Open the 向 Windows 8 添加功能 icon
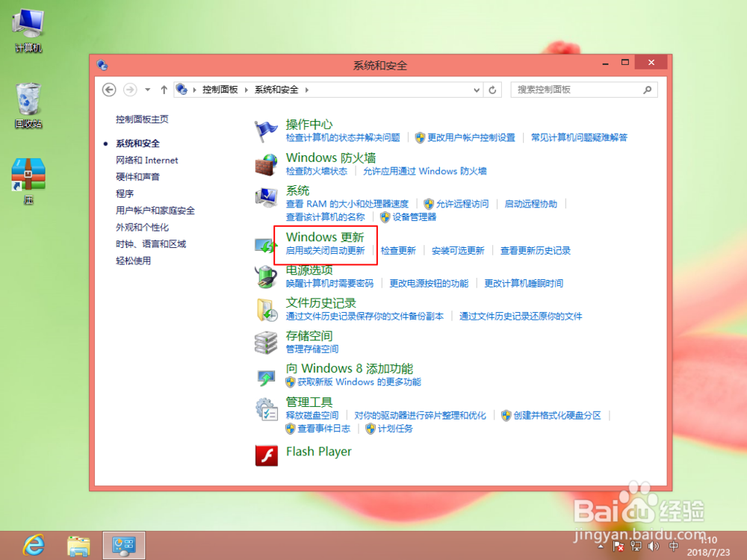 coord(266,378)
